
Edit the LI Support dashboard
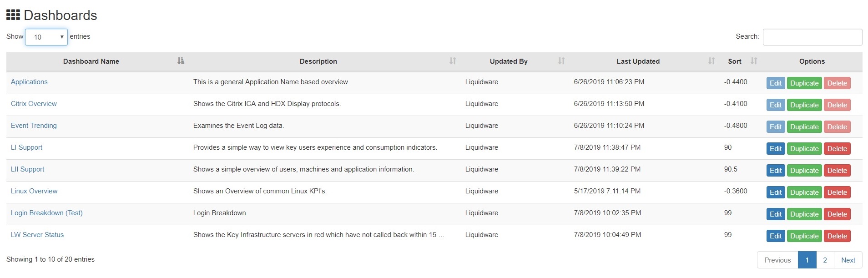(775, 149)
